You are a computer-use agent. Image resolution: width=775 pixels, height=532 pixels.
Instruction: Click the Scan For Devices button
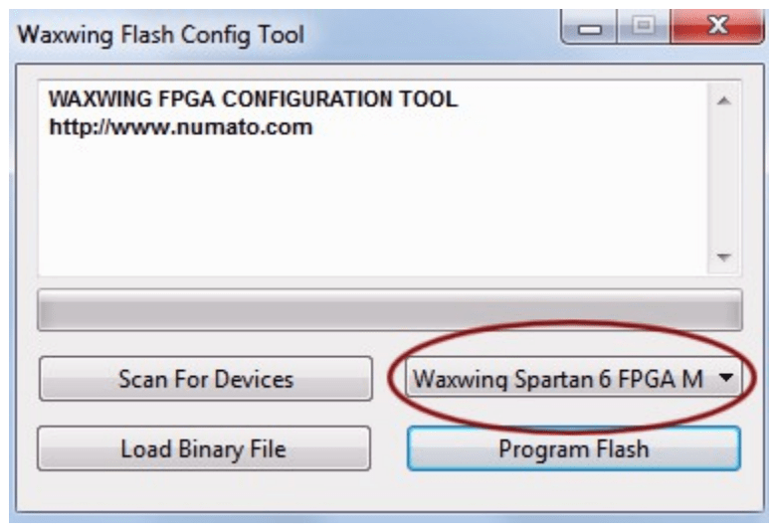tap(205, 379)
